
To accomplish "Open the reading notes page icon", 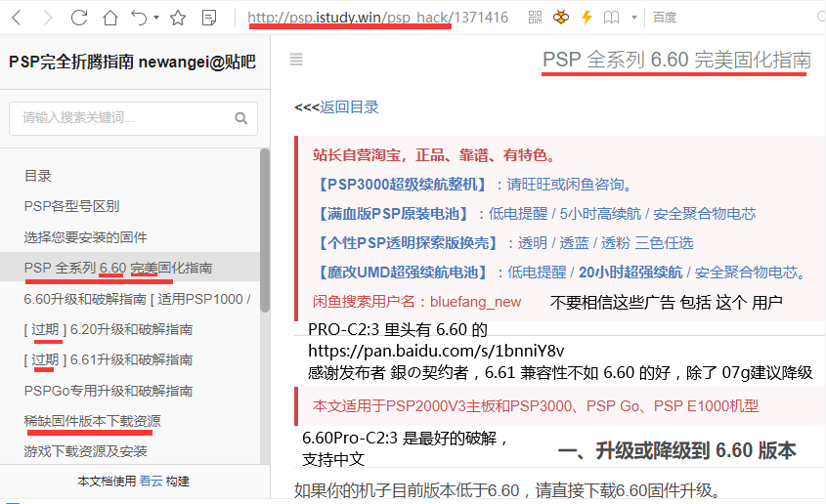I will point(209,18).
